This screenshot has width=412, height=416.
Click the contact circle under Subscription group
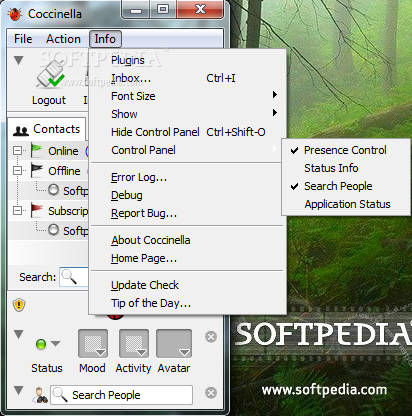pyautogui.click(x=53, y=230)
